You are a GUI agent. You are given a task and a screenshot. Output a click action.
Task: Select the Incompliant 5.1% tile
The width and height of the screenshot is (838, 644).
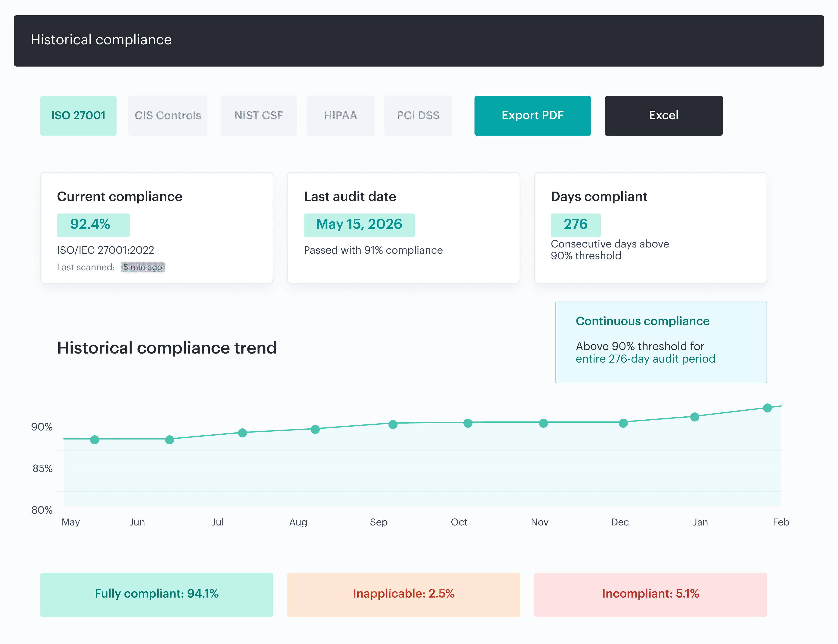[x=650, y=594]
